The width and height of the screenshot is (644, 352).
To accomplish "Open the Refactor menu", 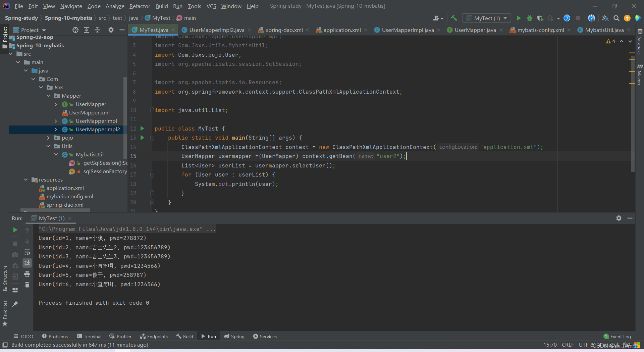I will 140,6.
